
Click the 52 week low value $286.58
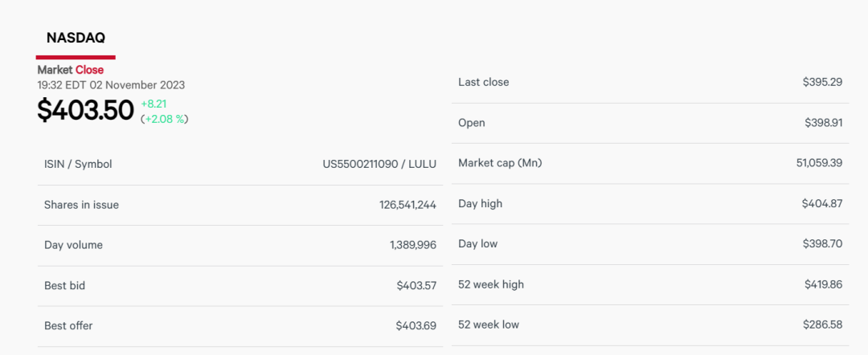(823, 324)
